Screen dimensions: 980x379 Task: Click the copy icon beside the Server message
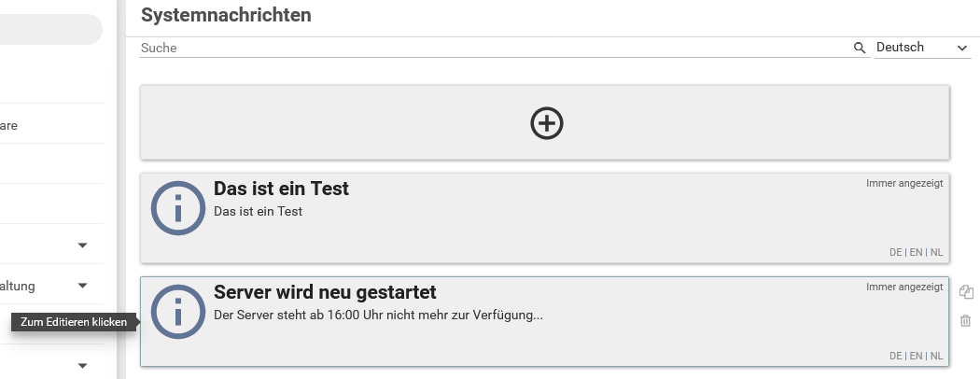click(x=966, y=292)
